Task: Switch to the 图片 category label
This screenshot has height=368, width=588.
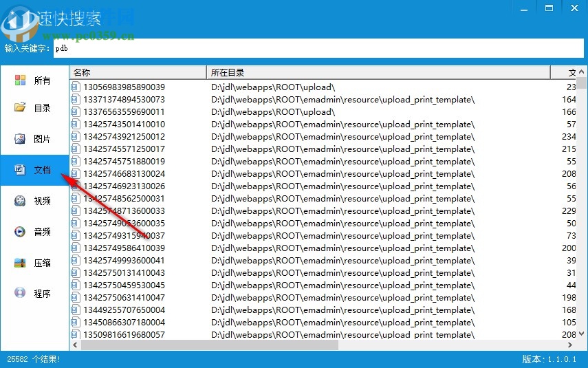Action: (42, 139)
